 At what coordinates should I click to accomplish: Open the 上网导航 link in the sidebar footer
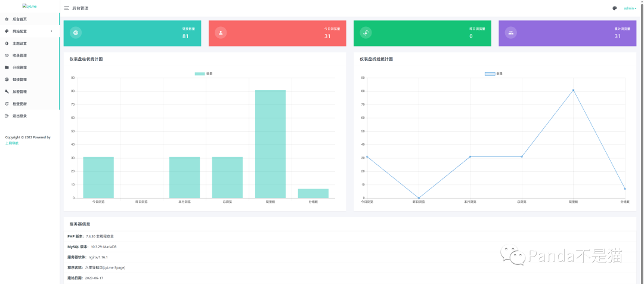(x=11, y=143)
